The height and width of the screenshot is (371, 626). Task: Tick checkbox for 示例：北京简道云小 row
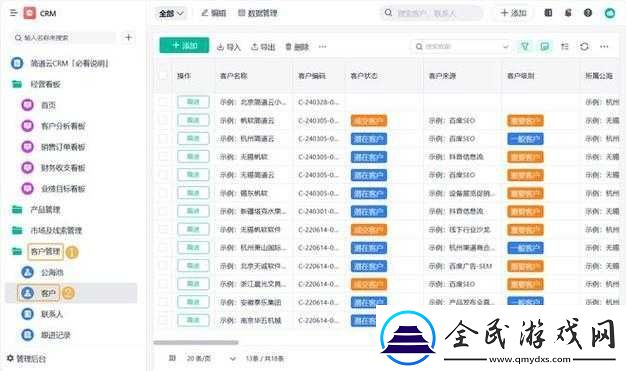click(163, 102)
